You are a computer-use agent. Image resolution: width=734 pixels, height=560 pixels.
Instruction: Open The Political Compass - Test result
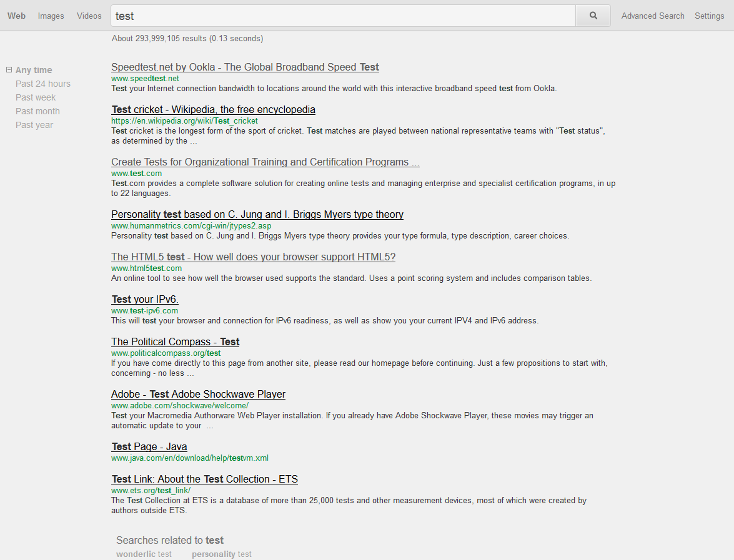[175, 341]
